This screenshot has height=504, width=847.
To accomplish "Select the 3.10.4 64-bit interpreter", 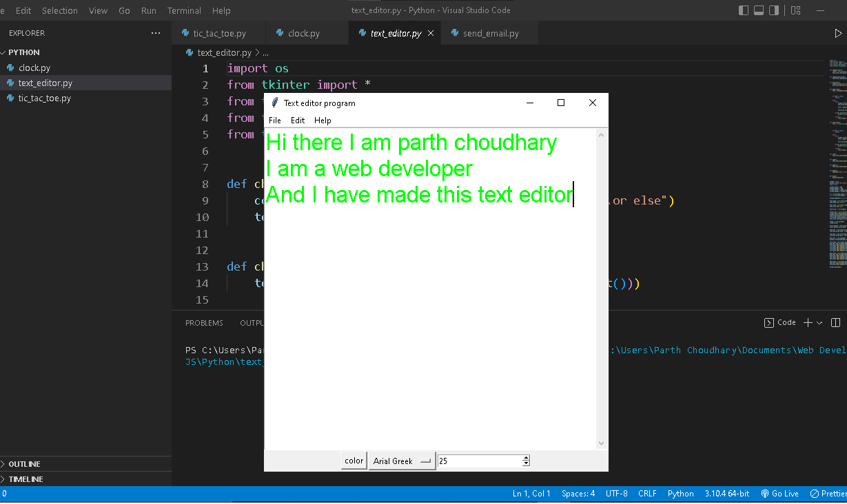I will pos(727,494).
